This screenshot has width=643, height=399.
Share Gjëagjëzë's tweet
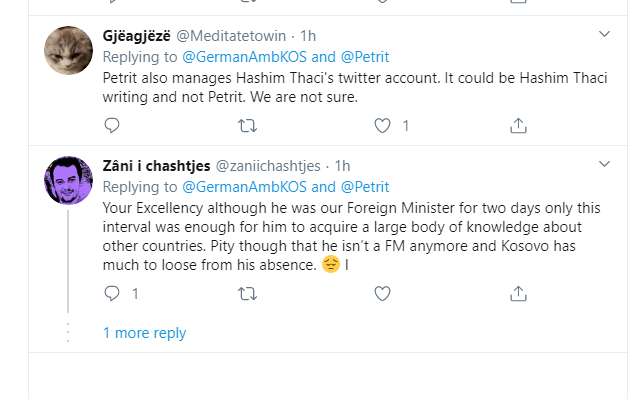(518, 125)
